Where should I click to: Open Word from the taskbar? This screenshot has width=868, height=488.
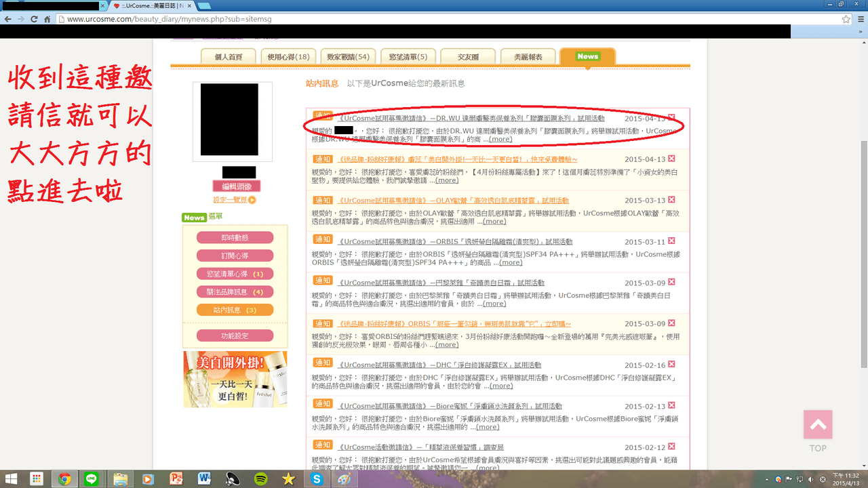[204, 479]
